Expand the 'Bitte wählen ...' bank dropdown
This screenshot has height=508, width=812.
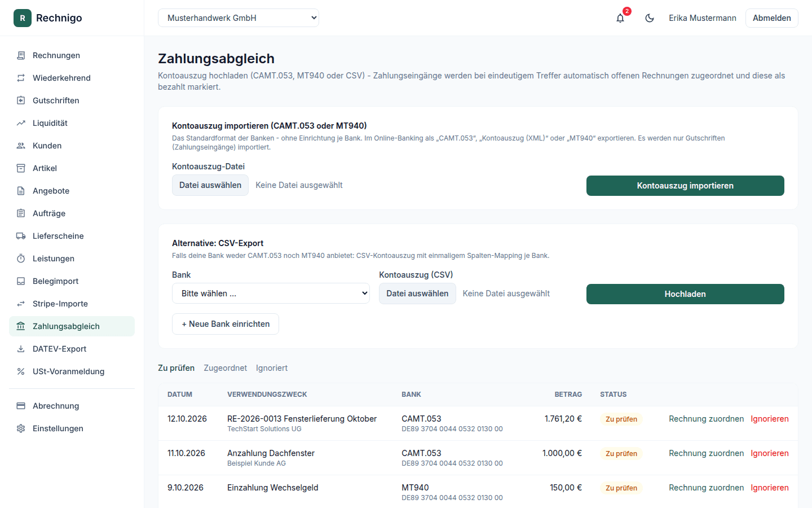click(x=271, y=294)
